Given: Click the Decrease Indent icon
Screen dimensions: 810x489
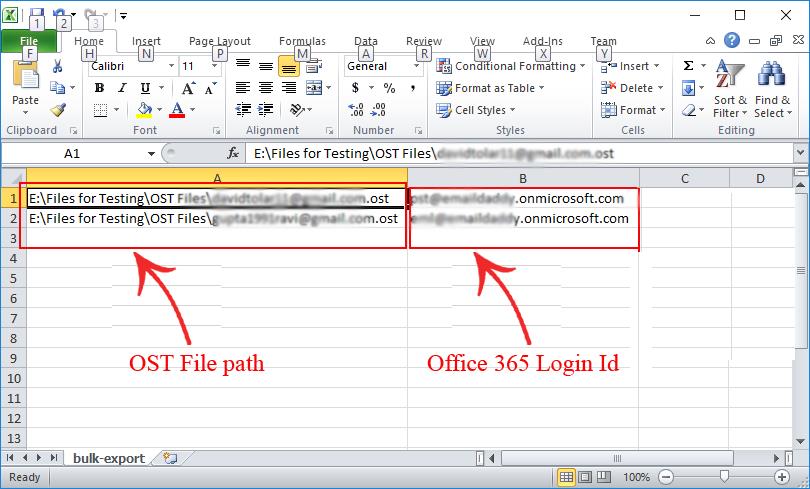Looking at the screenshot, I should [243, 109].
